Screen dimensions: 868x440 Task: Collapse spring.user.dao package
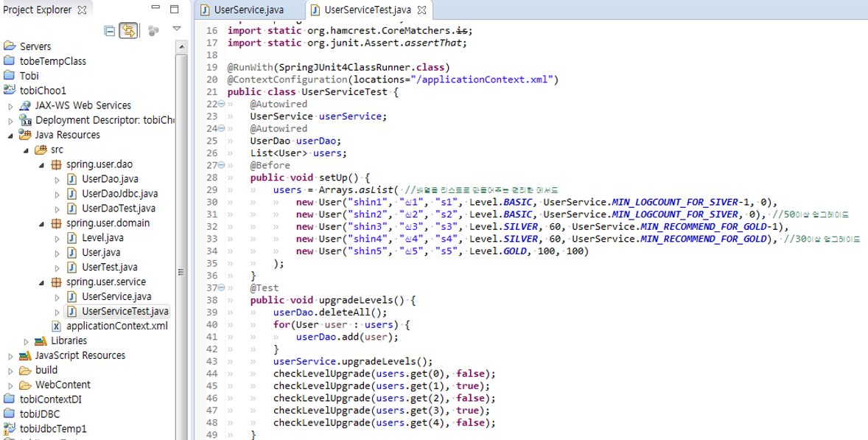pyautogui.click(x=41, y=165)
